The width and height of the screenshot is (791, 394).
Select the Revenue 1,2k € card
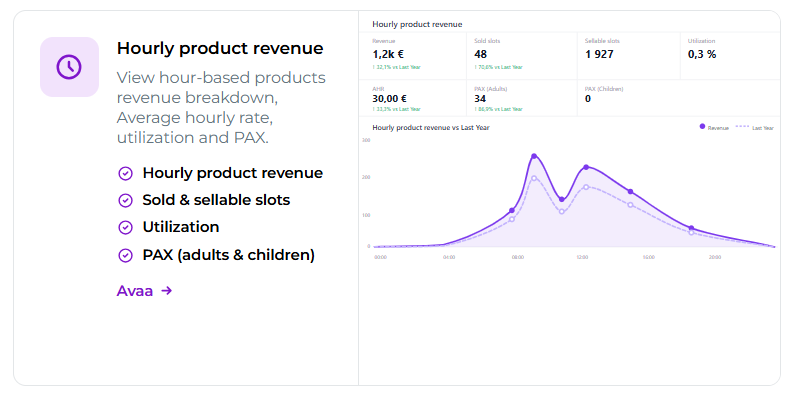413,55
